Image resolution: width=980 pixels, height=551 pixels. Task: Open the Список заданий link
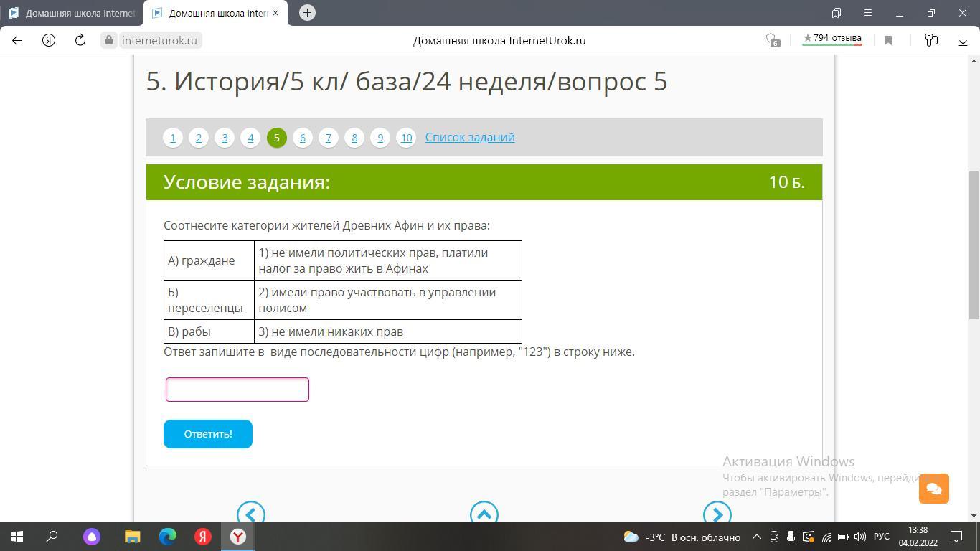(x=469, y=137)
